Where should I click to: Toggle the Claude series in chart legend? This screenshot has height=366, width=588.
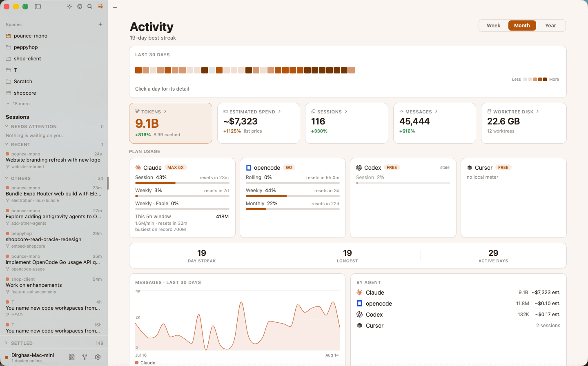click(145, 363)
